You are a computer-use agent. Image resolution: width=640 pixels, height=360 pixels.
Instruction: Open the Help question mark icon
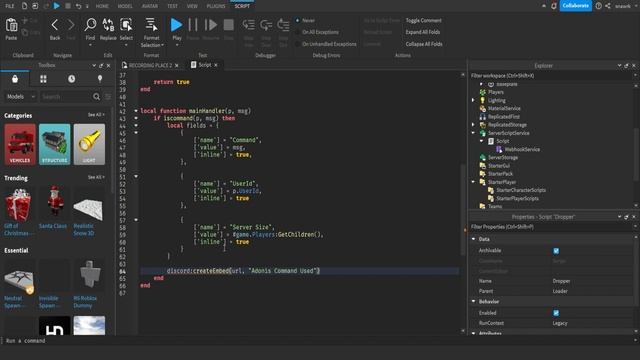598,6
